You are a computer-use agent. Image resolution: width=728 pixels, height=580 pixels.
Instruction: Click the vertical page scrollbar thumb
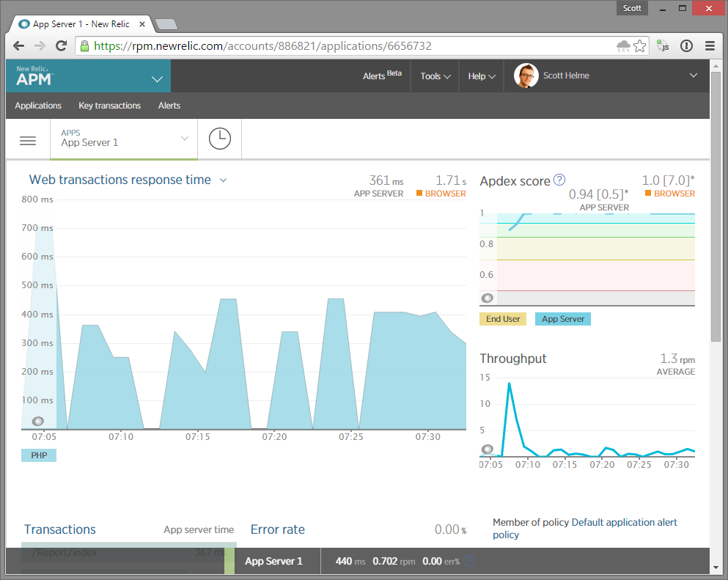click(x=716, y=207)
